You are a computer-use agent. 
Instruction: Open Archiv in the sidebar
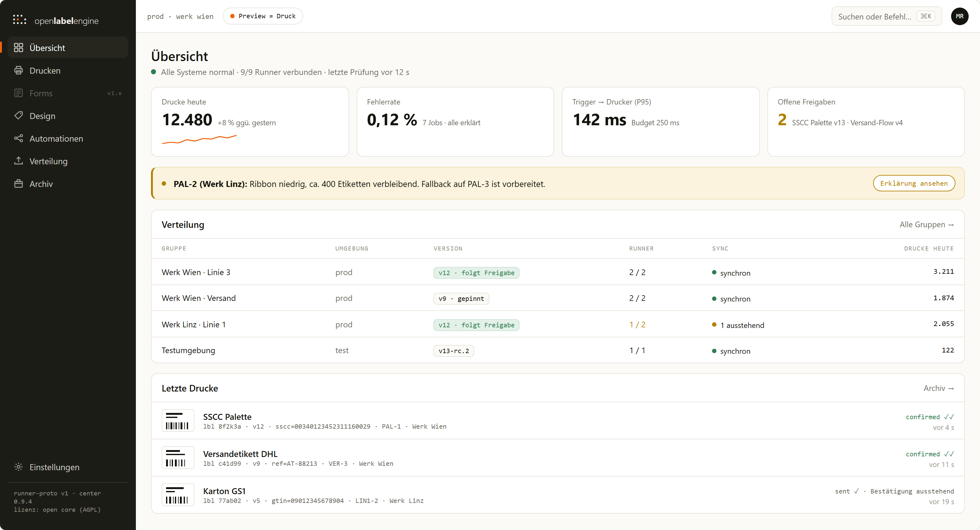pos(68,183)
